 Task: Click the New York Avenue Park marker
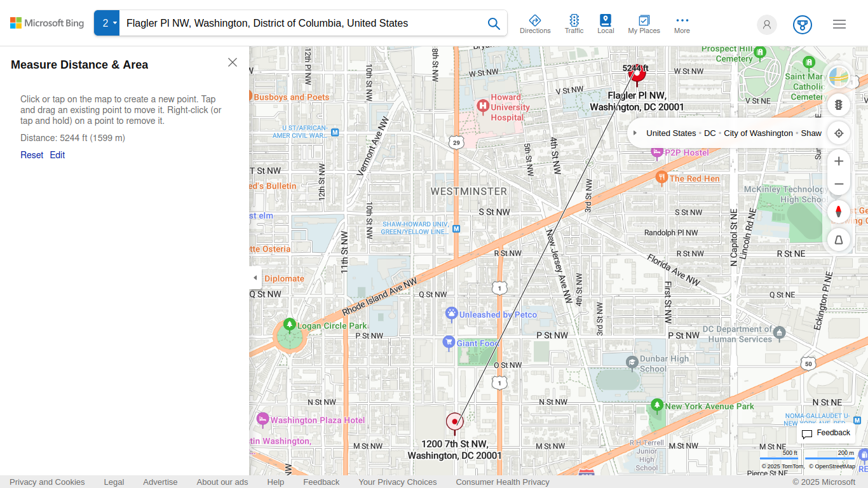pyautogui.click(x=657, y=405)
